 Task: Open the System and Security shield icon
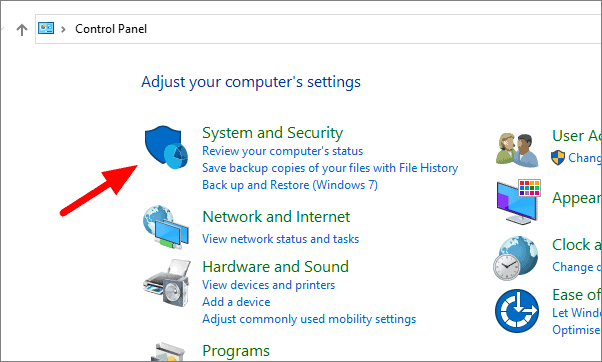(x=166, y=147)
